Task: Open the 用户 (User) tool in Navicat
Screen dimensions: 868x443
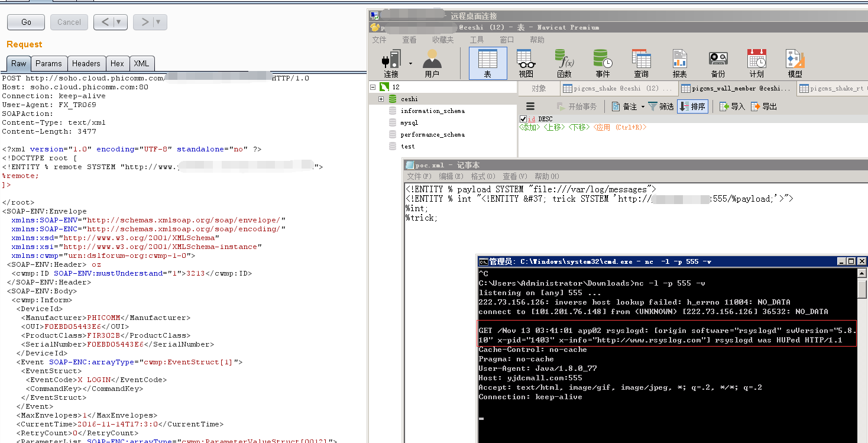Action: [432, 64]
